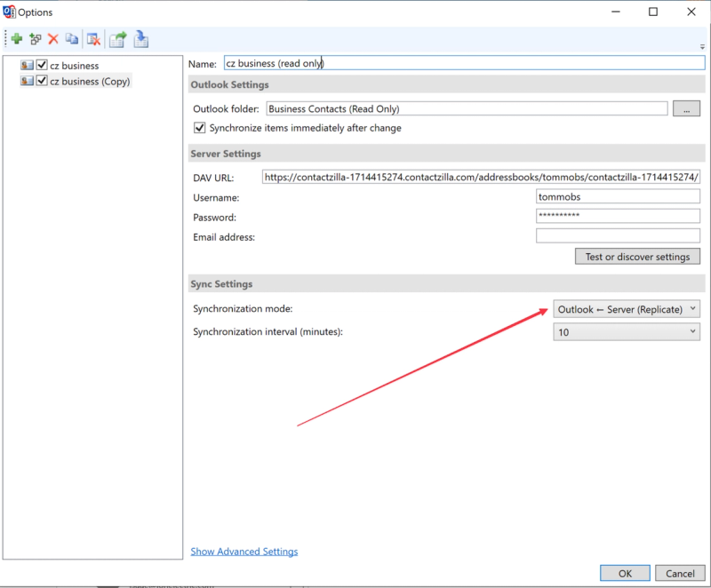Click Synchronization interval (minutes) label

click(x=268, y=331)
